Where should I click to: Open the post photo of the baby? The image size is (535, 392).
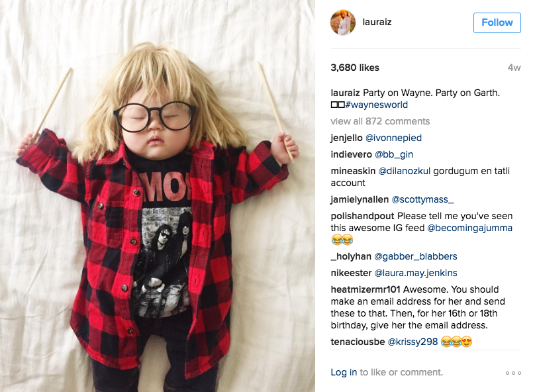point(158,196)
